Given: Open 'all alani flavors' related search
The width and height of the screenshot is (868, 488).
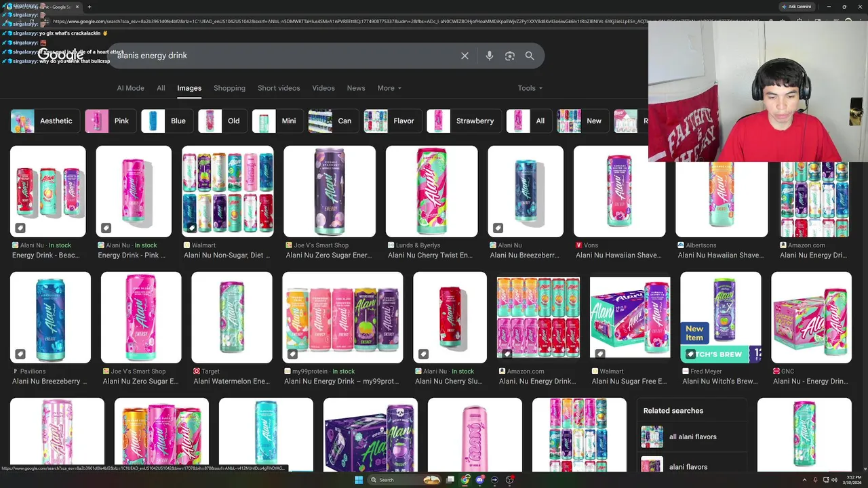Looking at the screenshot, I should [693, 436].
